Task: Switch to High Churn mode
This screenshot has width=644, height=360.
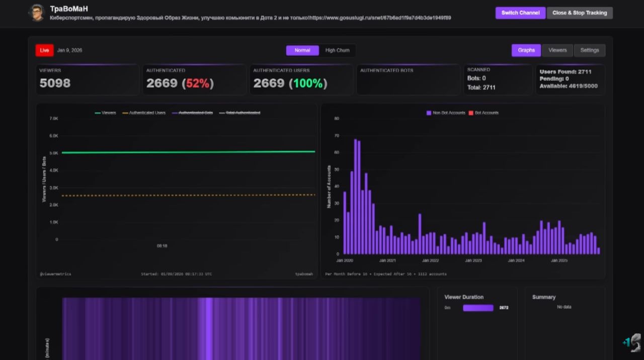Action: (x=337, y=50)
